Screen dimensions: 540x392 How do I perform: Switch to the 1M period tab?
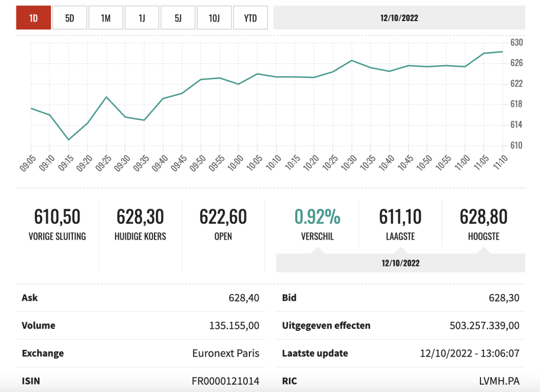[x=105, y=18]
